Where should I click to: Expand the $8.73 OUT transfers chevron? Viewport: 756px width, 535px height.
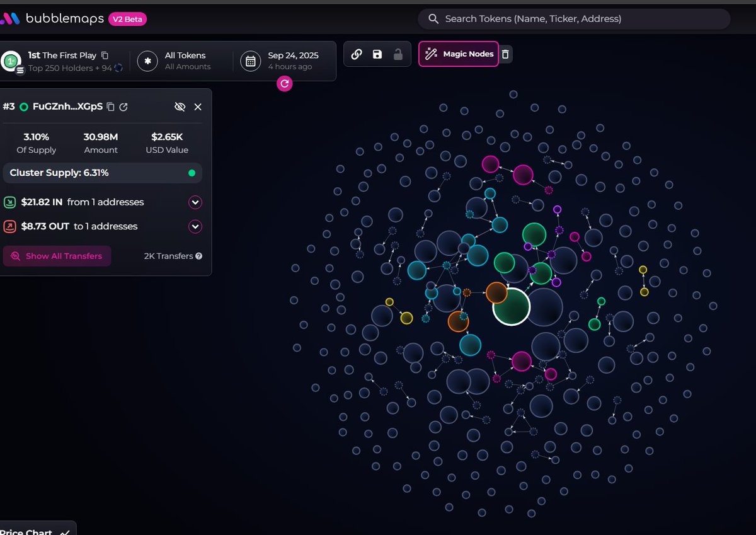click(195, 226)
